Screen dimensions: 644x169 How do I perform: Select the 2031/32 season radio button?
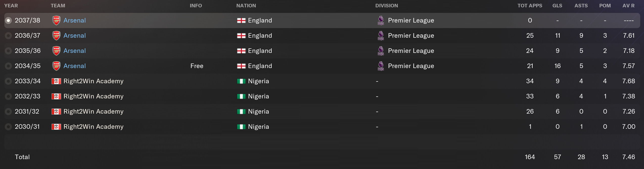8,112
